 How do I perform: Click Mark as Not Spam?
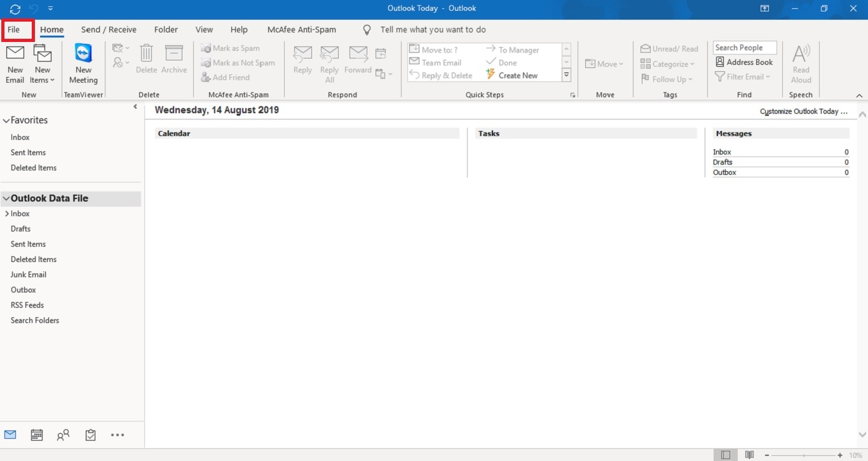[x=238, y=63]
